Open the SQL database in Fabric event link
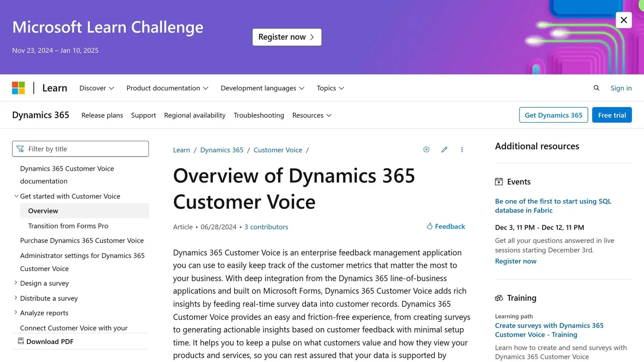This screenshot has height=362, width=644. pos(553,206)
